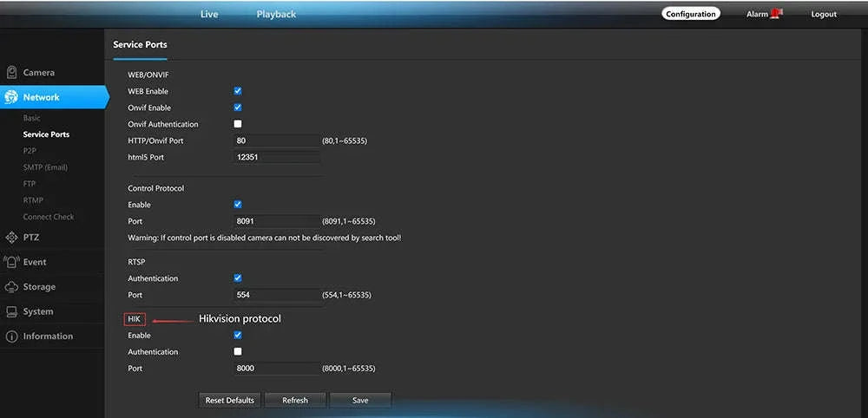Click the Network globe icon
Viewport: 868px width, 418px height.
point(11,97)
